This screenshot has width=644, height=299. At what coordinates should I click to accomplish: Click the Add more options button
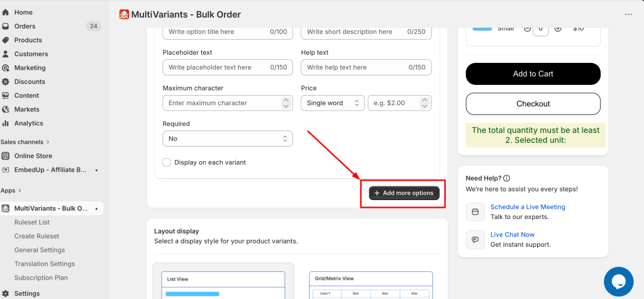(x=404, y=193)
